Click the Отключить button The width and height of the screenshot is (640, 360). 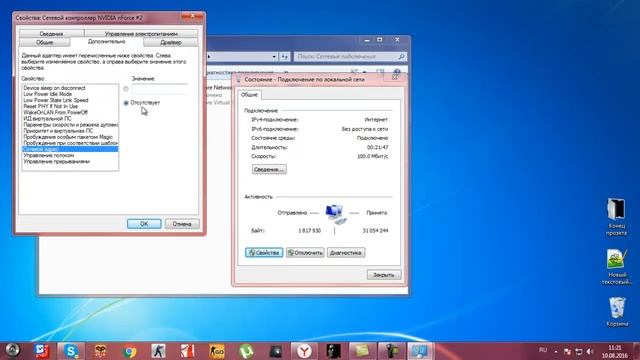305,253
